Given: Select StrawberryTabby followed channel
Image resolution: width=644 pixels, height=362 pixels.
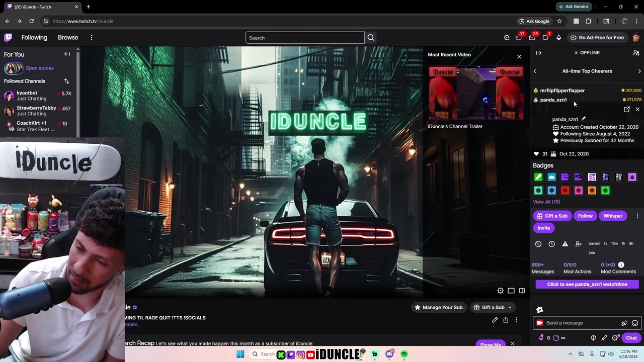Looking at the screenshot, I should (38, 111).
